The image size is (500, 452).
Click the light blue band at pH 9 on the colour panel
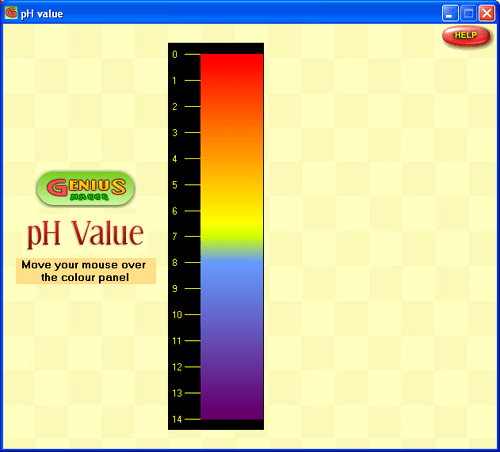pyautogui.click(x=232, y=289)
